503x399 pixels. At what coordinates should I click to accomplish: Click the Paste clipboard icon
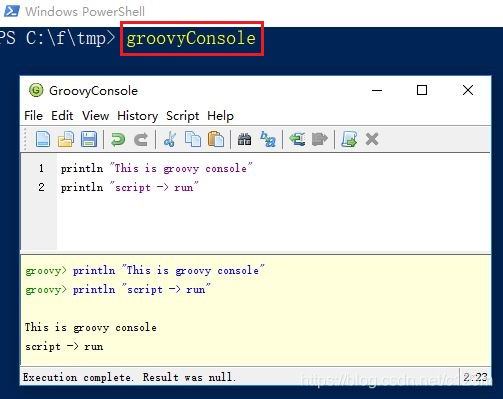point(216,139)
